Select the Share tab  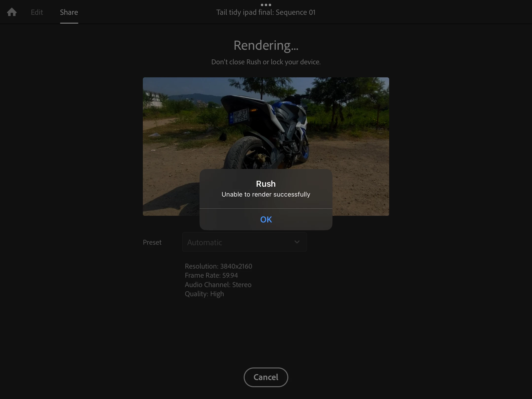coord(69,12)
